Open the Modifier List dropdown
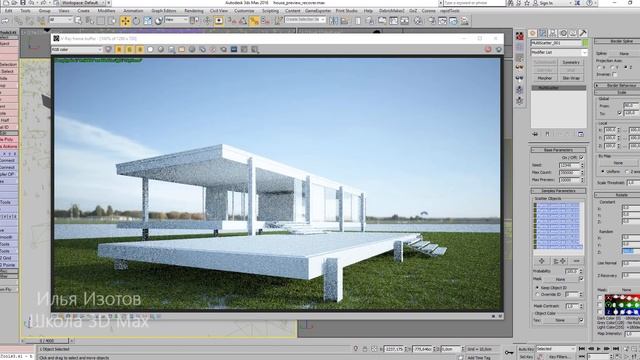Viewport: 640px width, 360px height. (559, 53)
